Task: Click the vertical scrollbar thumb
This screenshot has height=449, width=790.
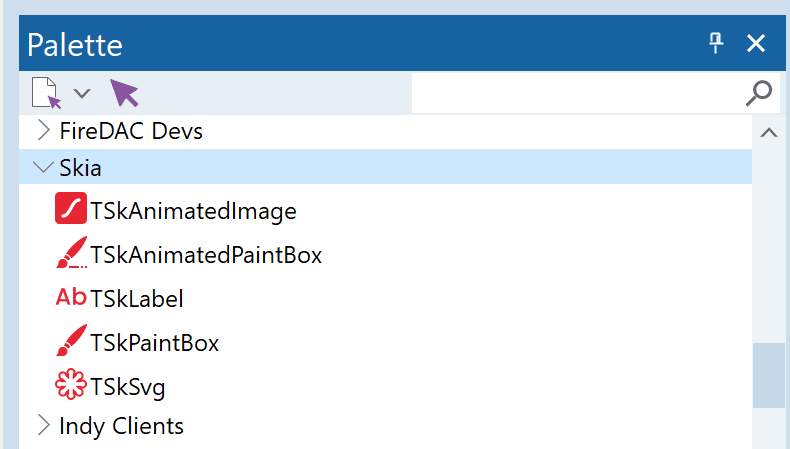Action: point(769,375)
